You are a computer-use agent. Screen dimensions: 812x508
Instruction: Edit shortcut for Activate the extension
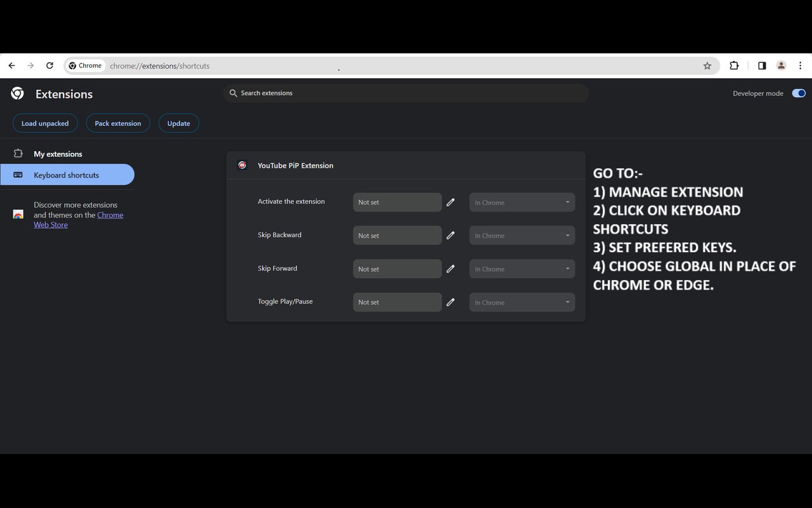pos(450,202)
